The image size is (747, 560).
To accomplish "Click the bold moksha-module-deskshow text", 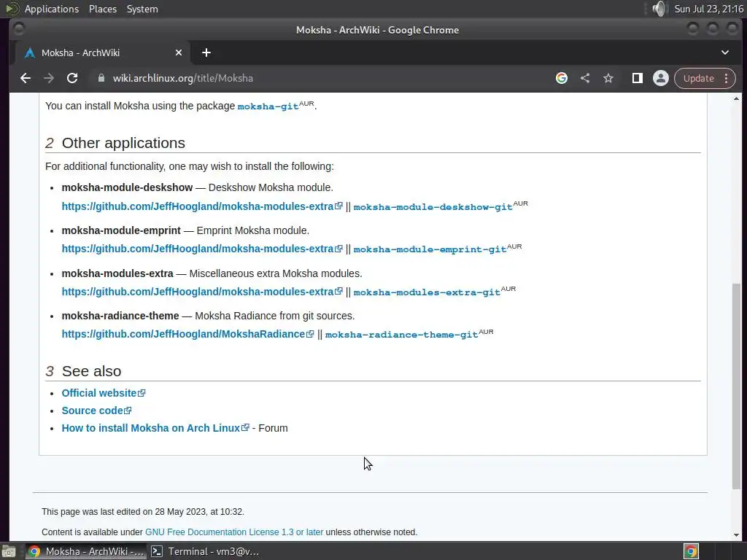I will (x=127, y=187).
